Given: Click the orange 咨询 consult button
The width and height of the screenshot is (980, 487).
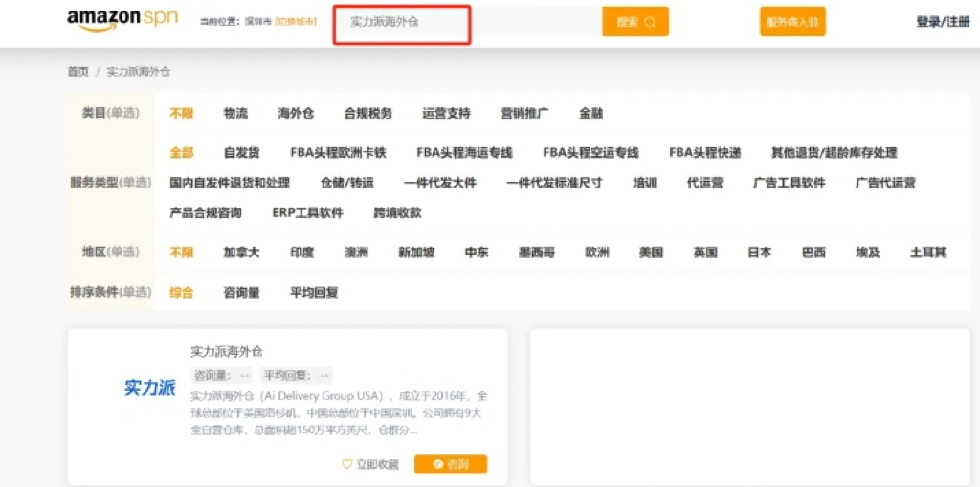Looking at the screenshot, I should click(x=451, y=464).
